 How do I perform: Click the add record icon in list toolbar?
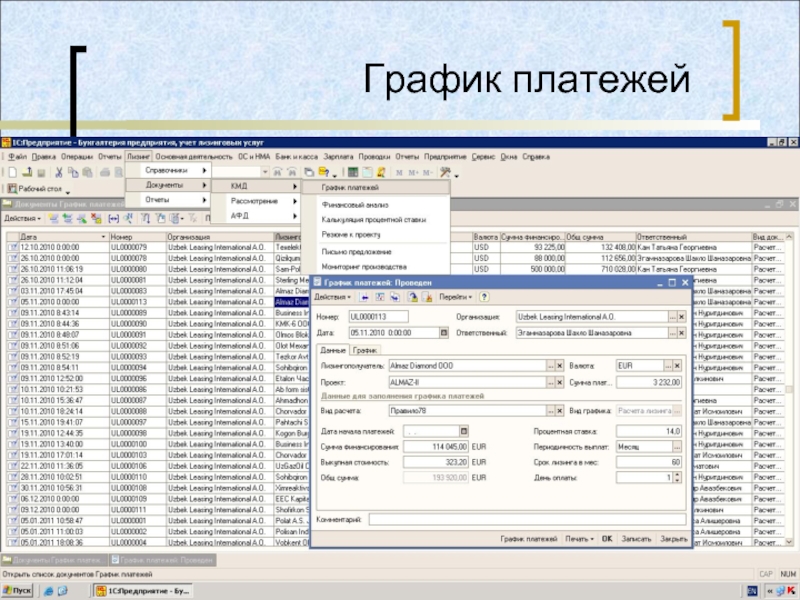(x=53, y=219)
